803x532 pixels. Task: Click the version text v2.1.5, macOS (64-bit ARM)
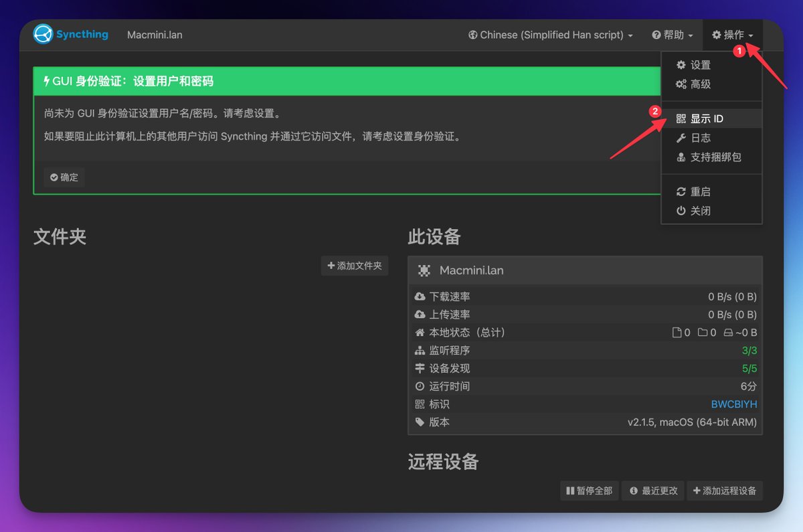point(692,422)
